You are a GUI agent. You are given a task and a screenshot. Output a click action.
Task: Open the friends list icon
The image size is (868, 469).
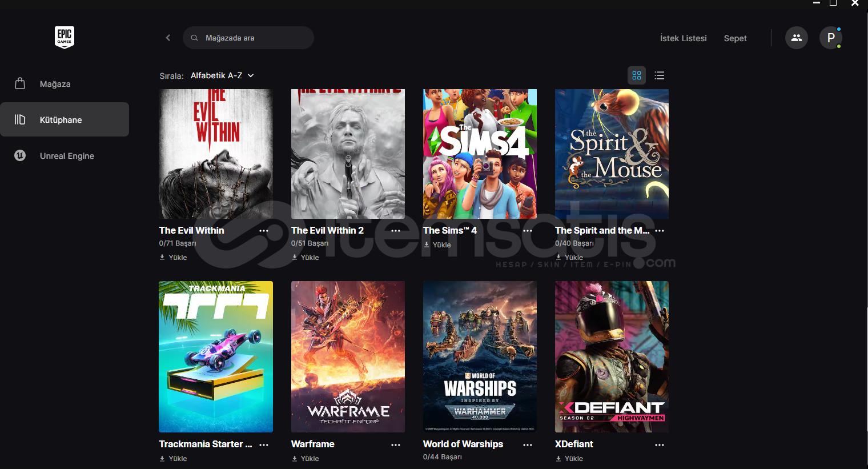tap(797, 38)
